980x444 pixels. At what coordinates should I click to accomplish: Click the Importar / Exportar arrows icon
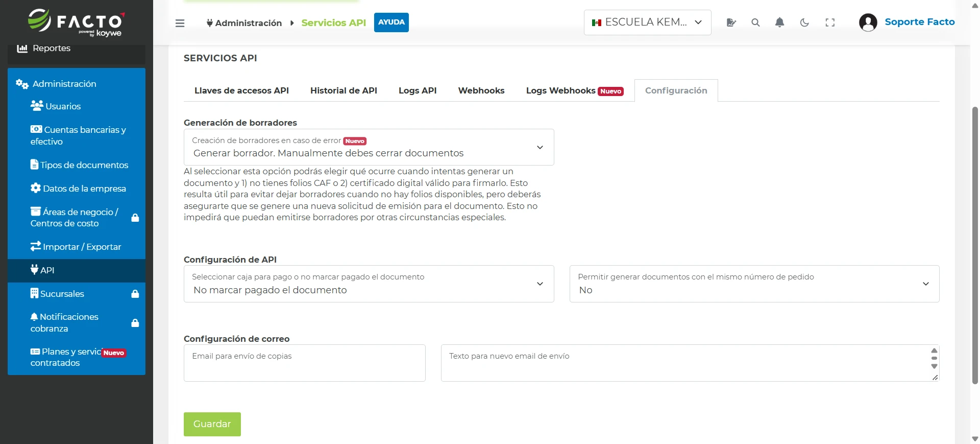[36, 246]
